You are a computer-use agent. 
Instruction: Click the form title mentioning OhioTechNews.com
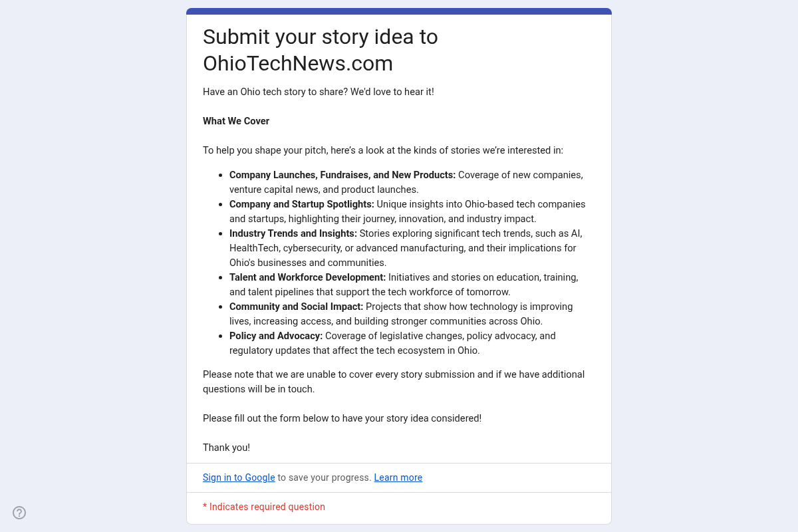click(x=320, y=50)
